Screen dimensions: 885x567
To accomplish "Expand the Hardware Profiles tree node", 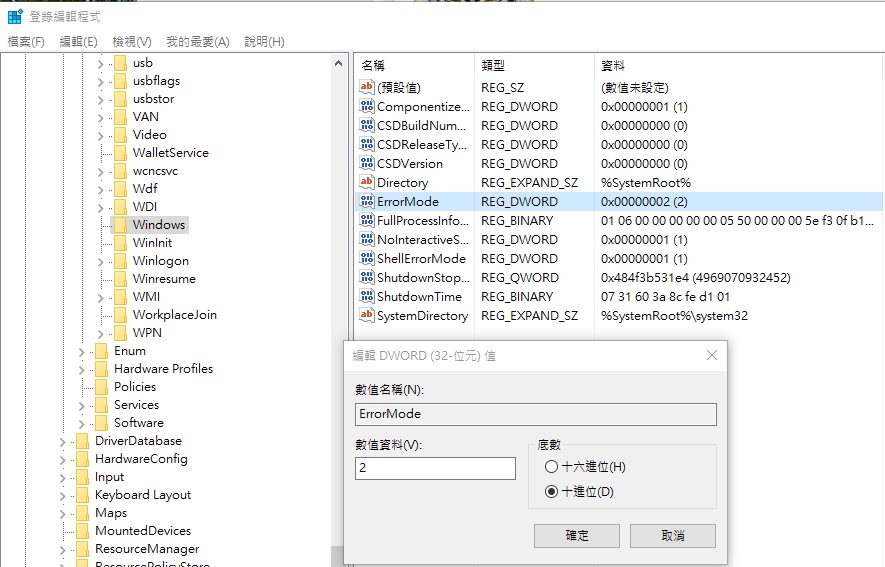I will point(81,369).
